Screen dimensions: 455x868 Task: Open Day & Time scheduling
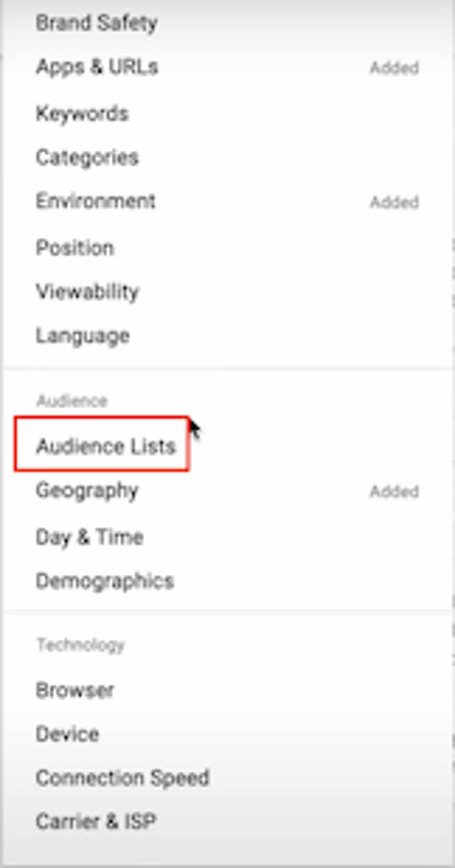[89, 536]
